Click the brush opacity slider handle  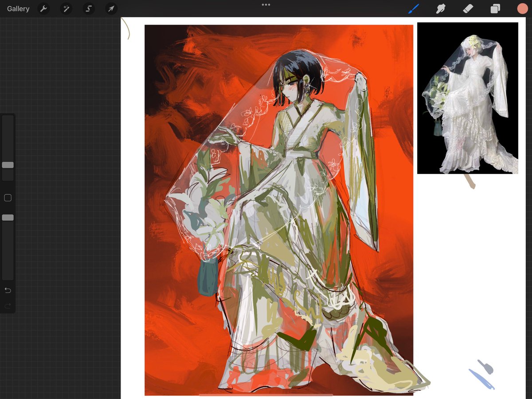pyautogui.click(x=8, y=217)
